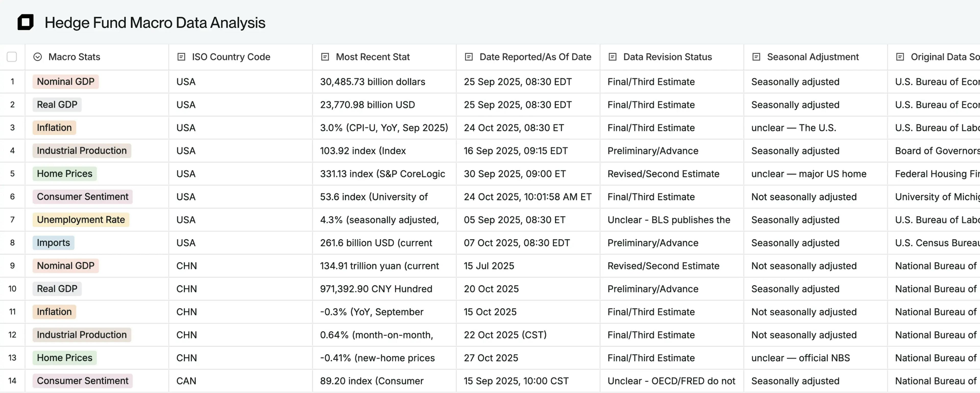Open the Imports tag in row 8
The image size is (980, 393).
[53, 243]
